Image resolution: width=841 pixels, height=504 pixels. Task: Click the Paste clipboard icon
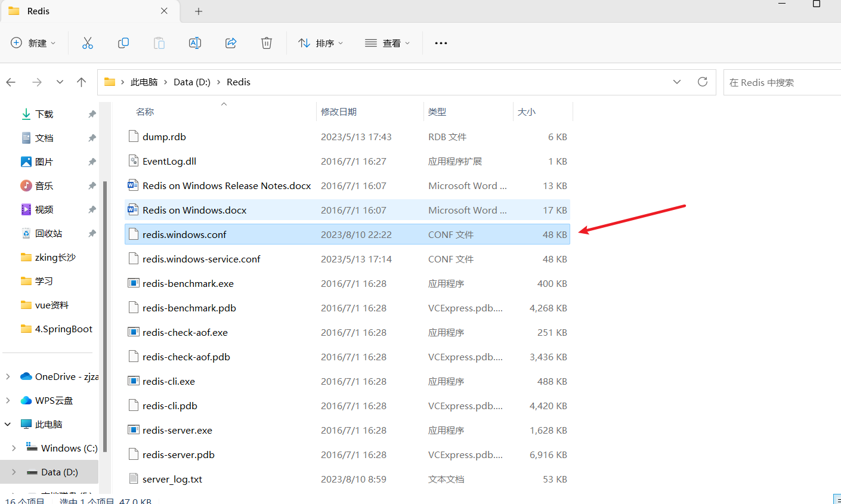click(159, 43)
